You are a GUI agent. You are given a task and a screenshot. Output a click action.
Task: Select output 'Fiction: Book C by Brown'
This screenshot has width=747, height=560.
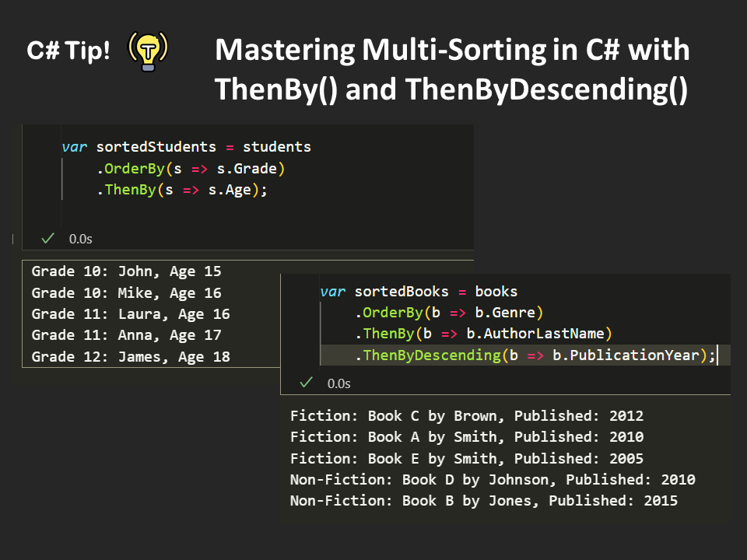(x=467, y=415)
